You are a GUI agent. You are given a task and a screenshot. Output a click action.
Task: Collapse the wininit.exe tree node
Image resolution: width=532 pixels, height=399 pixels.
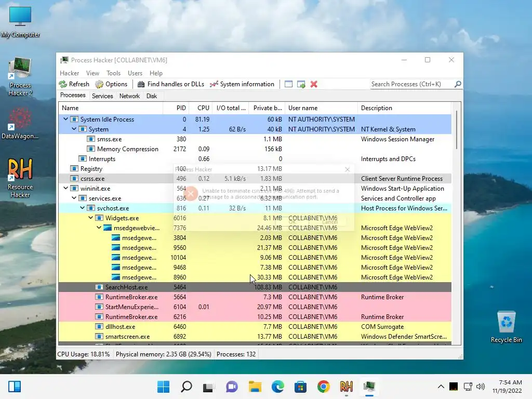pos(65,188)
